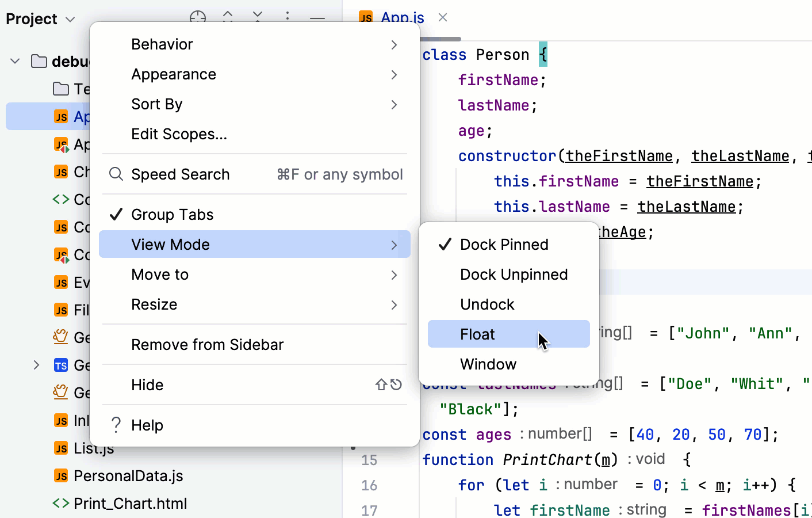Open the Project panel options kebab icon
Screen dimensions: 812x518
point(288,17)
